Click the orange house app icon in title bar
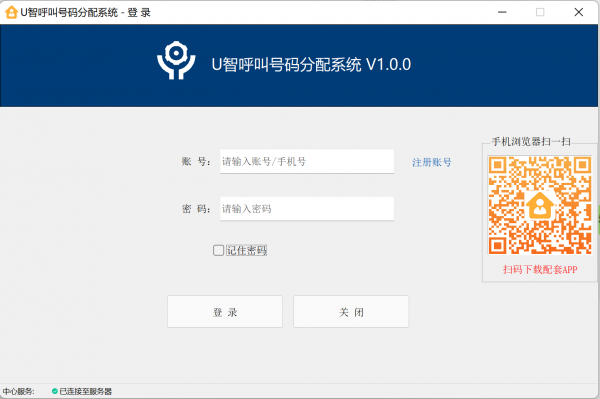The image size is (600, 399). tap(11, 12)
